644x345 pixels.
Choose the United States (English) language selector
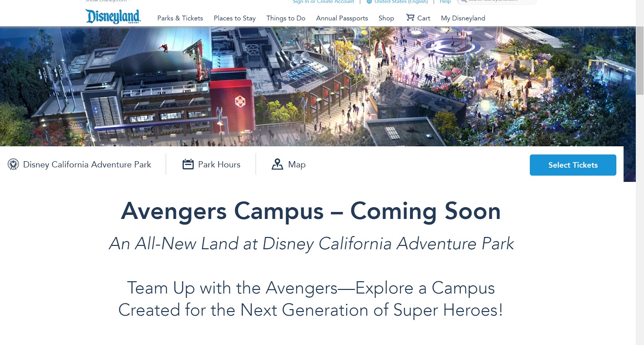[x=401, y=2]
